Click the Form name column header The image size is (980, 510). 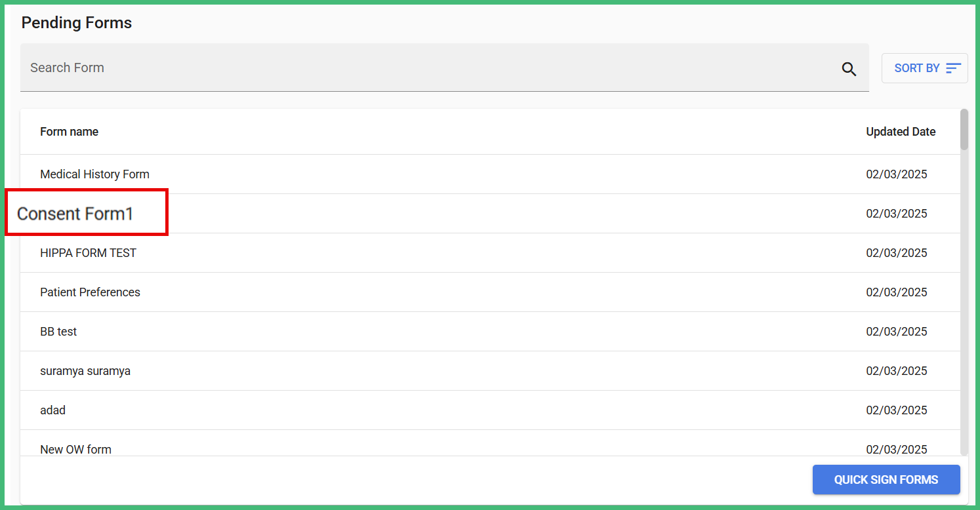(70, 132)
